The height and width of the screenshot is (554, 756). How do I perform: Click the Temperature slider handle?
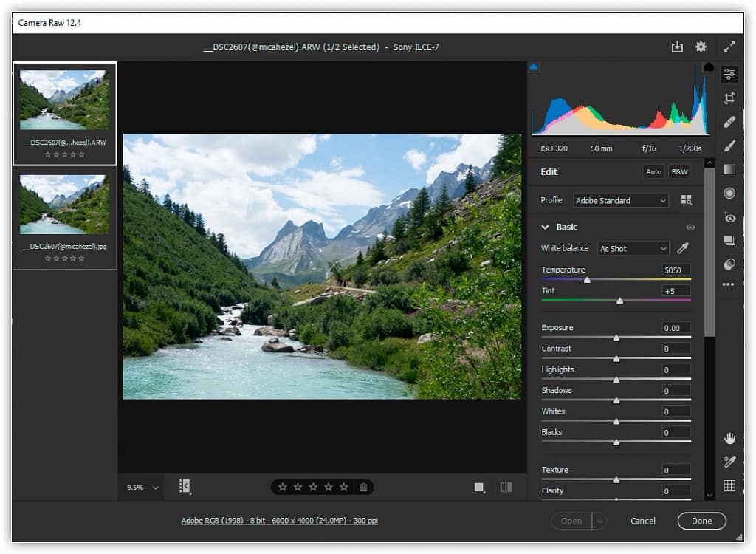587,280
